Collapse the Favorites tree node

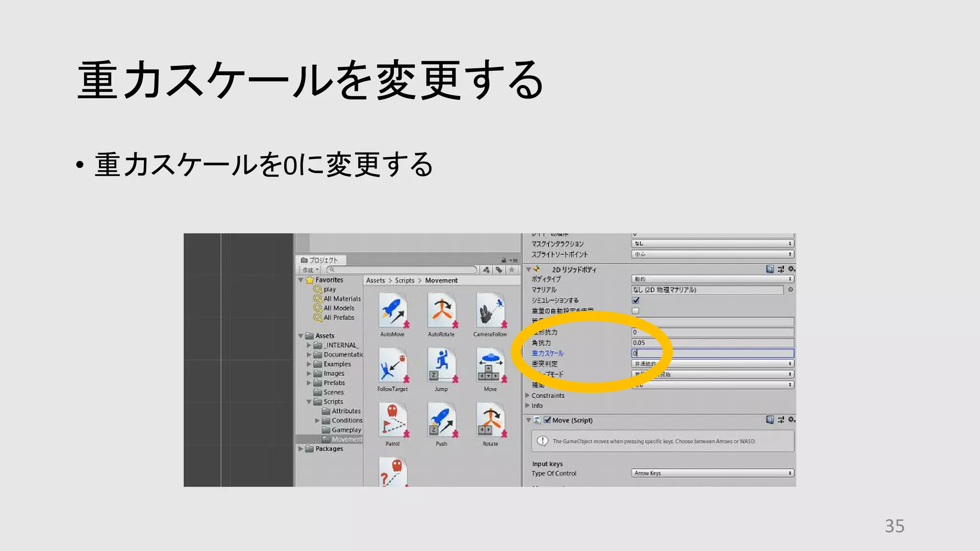click(301, 280)
